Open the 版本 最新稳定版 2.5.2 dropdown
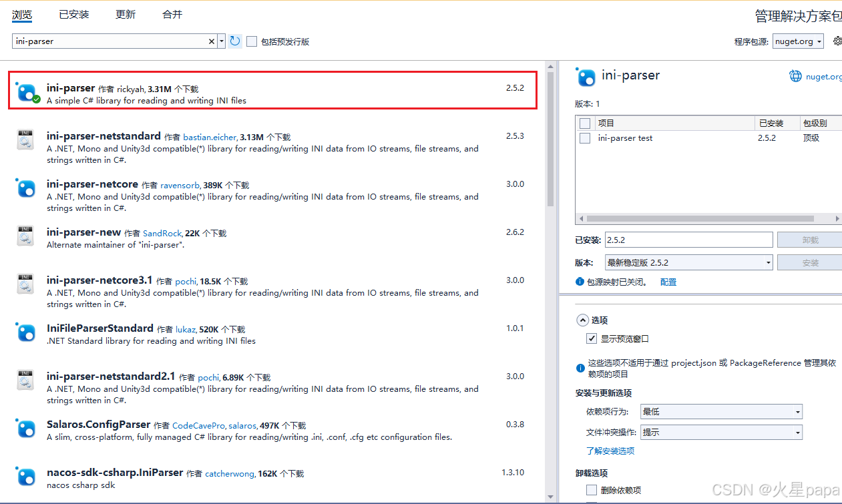 click(688, 262)
